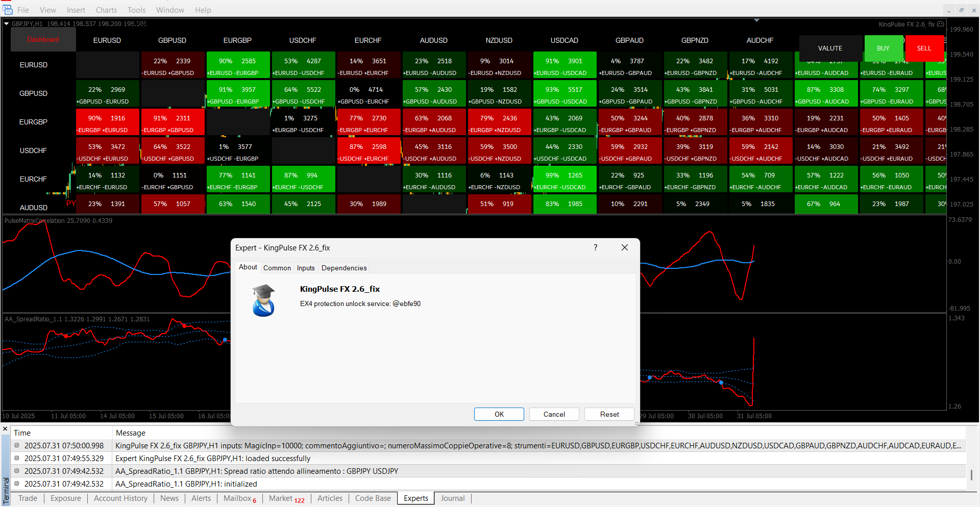Open the Dependencies tab in the Expert dialog

coord(344,268)
